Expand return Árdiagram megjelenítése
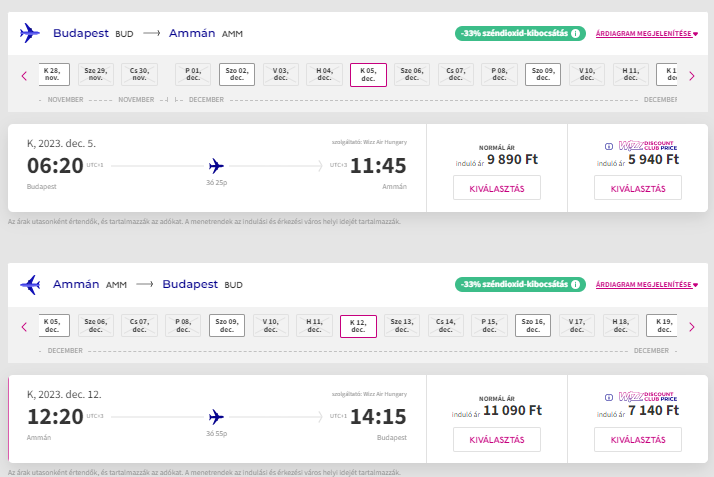The image size is (714, 477). click(646, 285)
